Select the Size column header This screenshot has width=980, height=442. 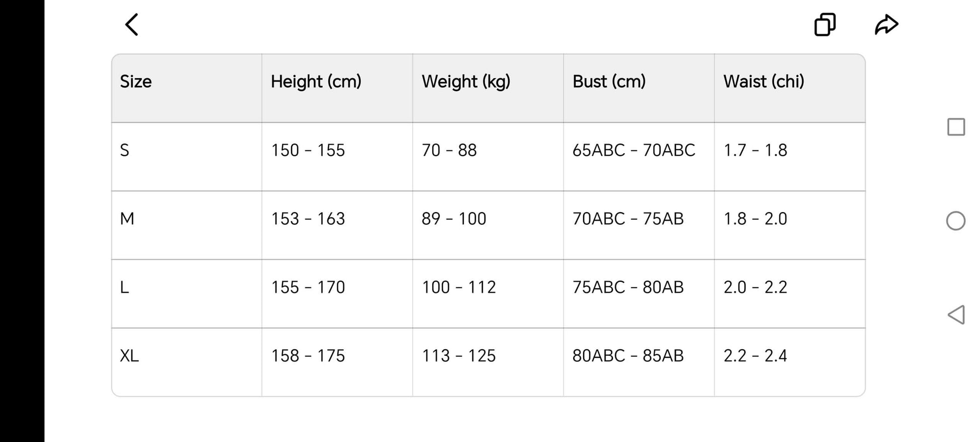135,81
